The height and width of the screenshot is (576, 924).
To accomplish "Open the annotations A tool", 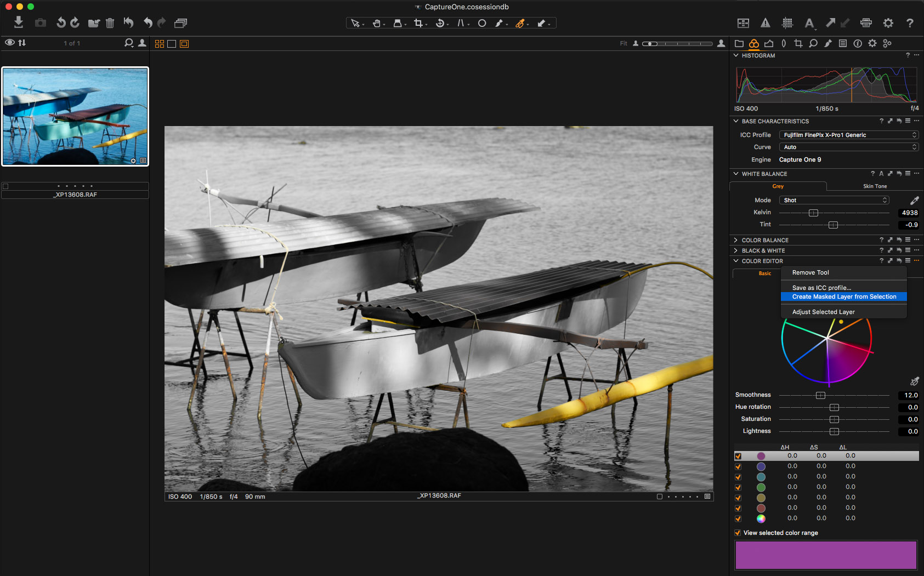I will [x=809, y=23].
